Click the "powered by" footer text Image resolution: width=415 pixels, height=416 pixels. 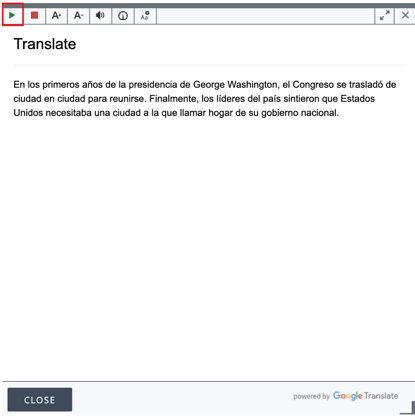311,396
